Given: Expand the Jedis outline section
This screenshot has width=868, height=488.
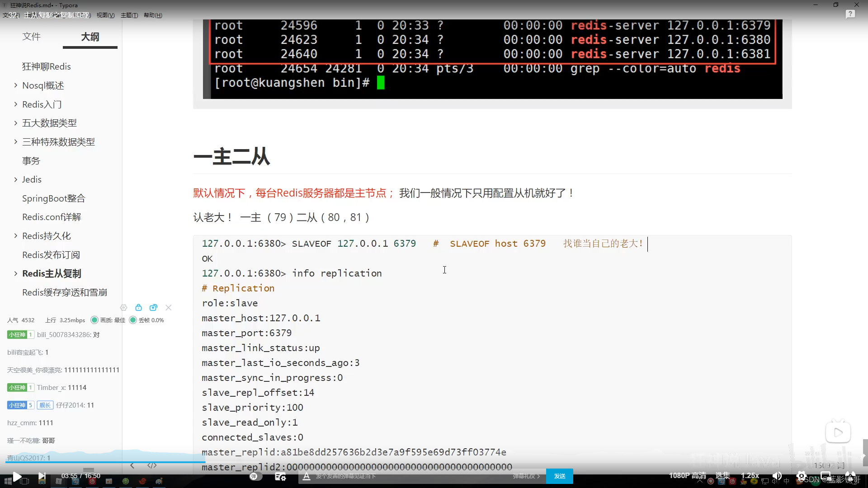Looking at the screenshot, I should [x=16, y=179].
